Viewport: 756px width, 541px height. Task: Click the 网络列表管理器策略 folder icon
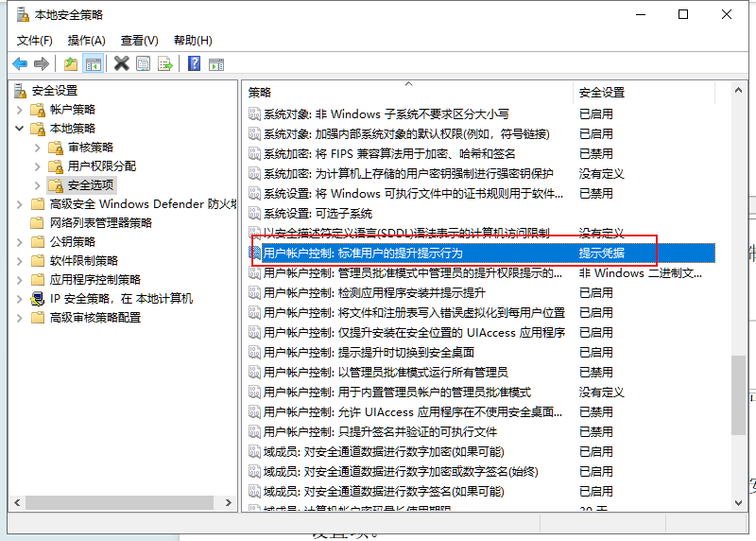37,222
